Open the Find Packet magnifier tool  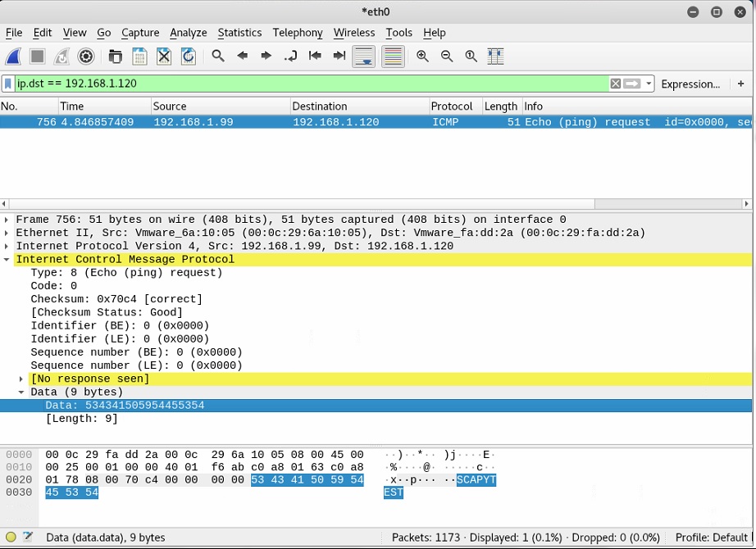click(x=216, y=56)
